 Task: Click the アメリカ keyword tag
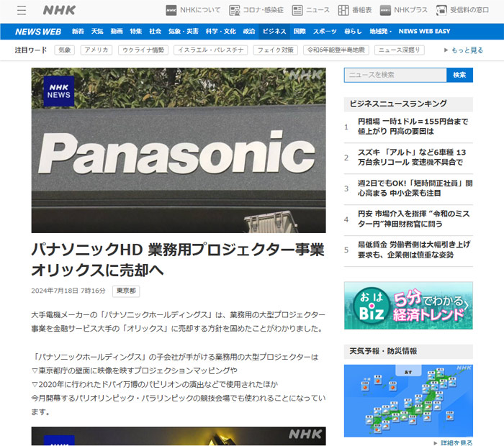click(96, 50)
